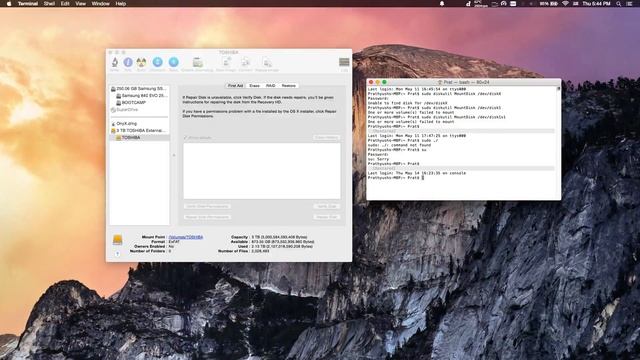The image size is (640, 360).
Task: Click the Repair Disk button
Action: pyautogui.click(x=327, y=217)
